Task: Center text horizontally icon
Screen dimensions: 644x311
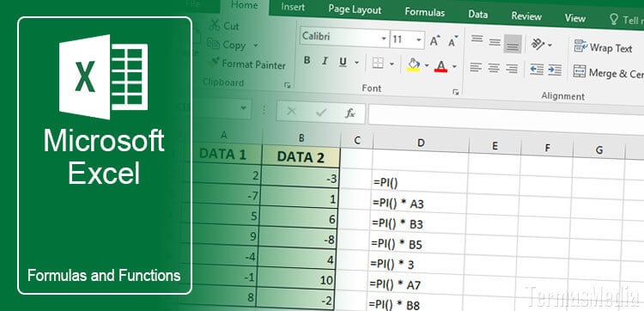Action: point(494,67)
